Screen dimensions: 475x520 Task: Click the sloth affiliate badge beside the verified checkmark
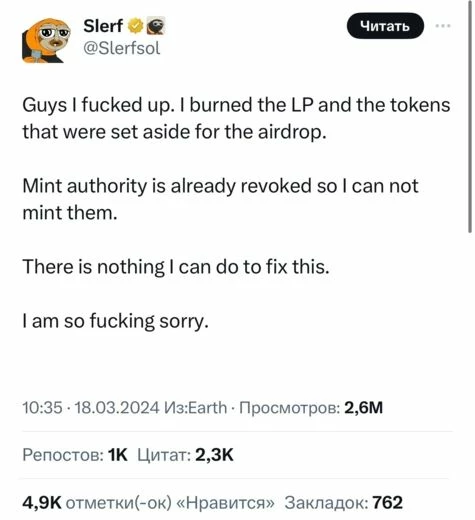click(156, 26)
